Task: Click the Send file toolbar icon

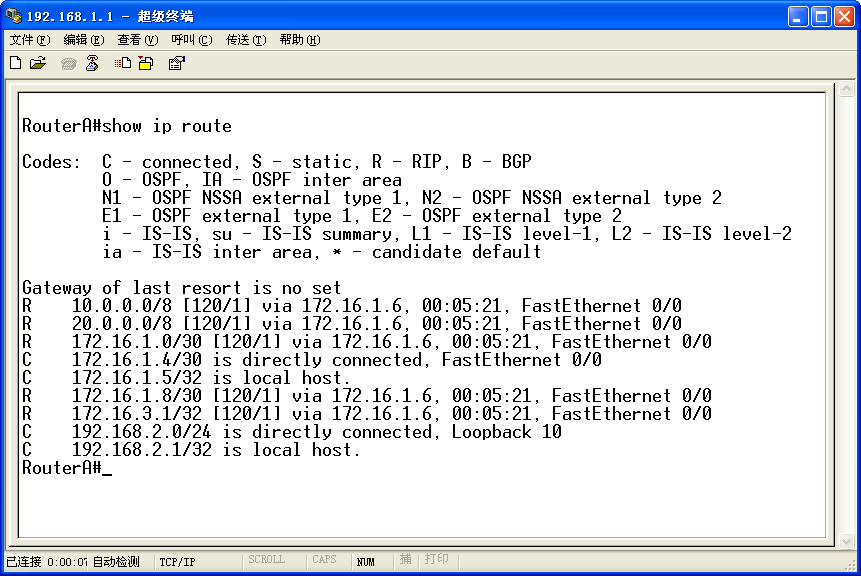Action: [x=123, y=63]
